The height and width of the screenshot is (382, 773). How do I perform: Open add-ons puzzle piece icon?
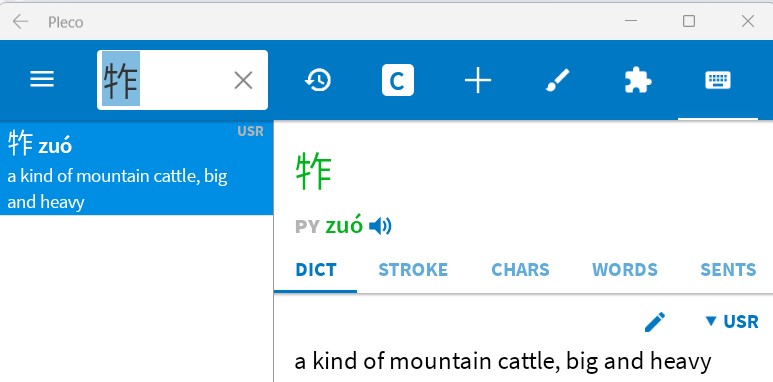[638, 80]
